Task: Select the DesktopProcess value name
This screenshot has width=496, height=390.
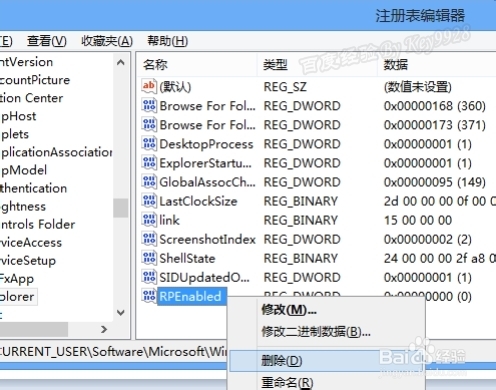Action: point(206,144)
